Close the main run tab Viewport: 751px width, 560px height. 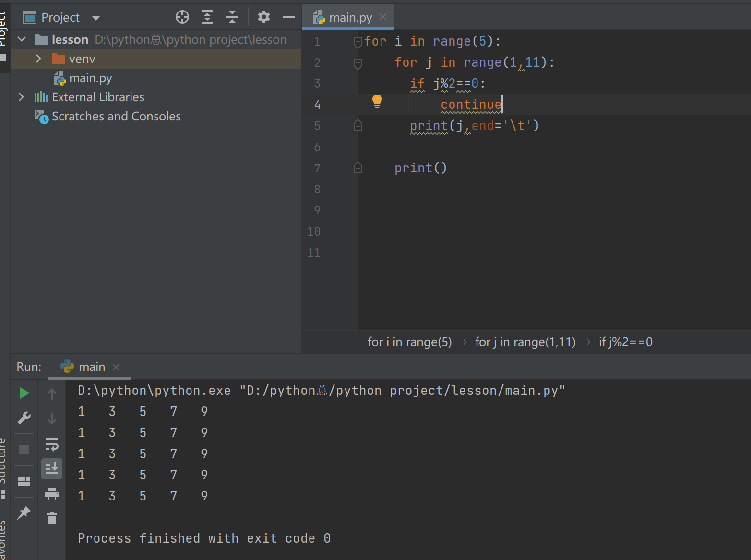(116, 367)
